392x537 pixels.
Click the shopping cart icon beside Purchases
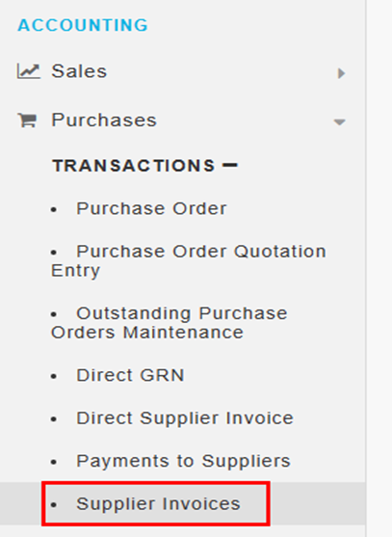(x=27, y=121)
